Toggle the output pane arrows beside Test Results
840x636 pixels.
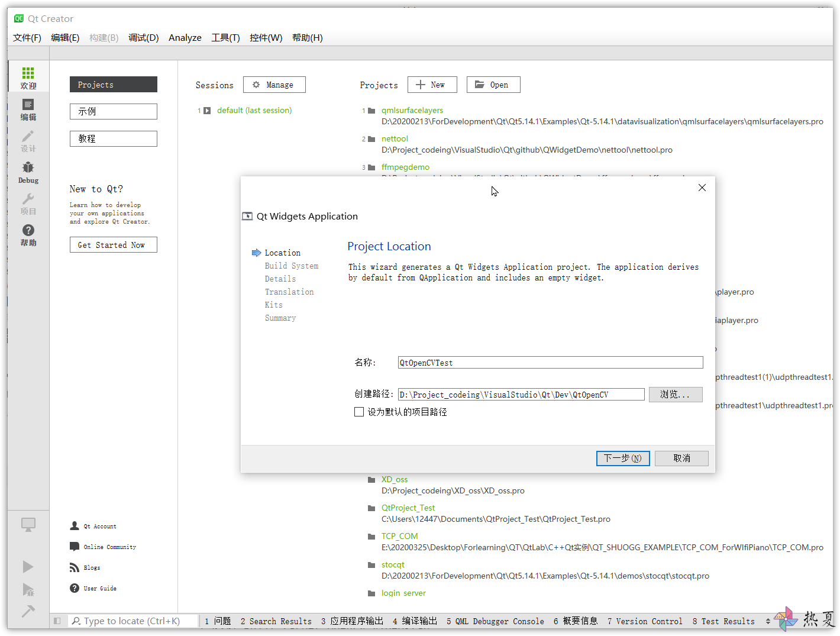pyautogui.click(x=768, y=621)
